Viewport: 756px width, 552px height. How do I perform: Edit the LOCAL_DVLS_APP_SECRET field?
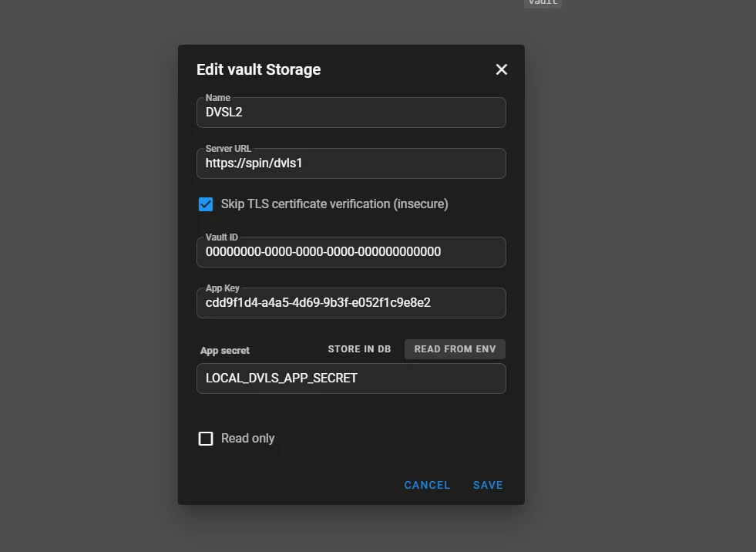351,379
